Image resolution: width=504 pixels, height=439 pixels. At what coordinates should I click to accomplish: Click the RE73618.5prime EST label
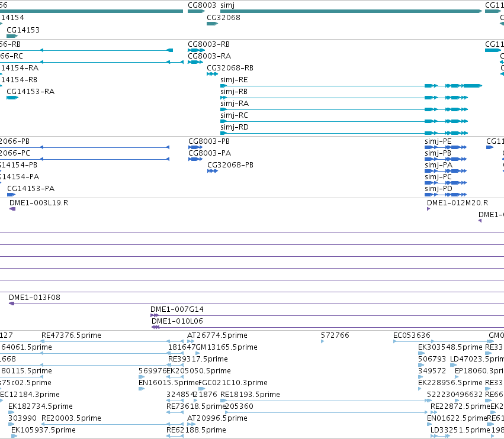(x=196, y=407)
